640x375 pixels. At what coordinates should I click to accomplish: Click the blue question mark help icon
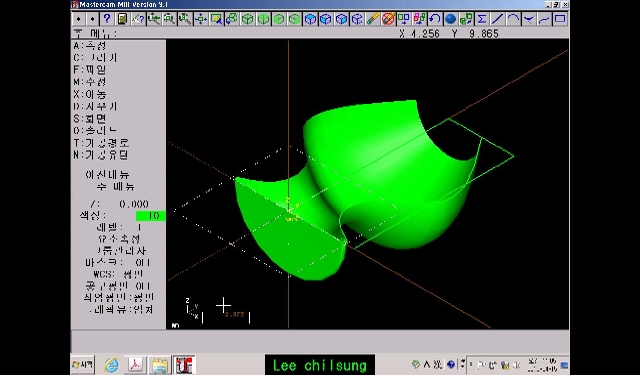(107, 19)
